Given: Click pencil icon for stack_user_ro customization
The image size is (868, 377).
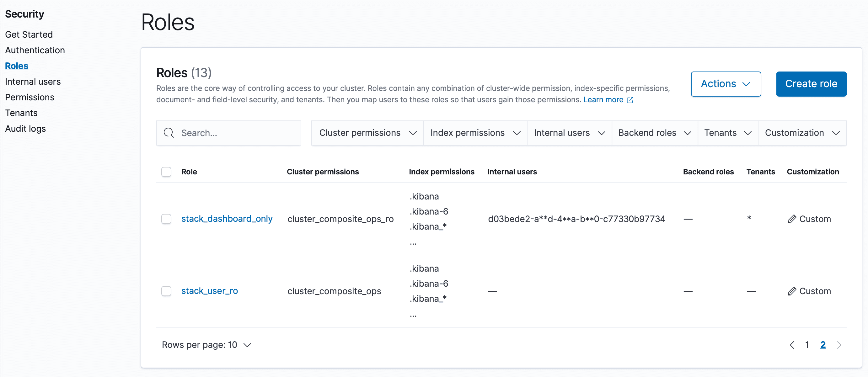Looking at the screenshot, I should (791, 291).
